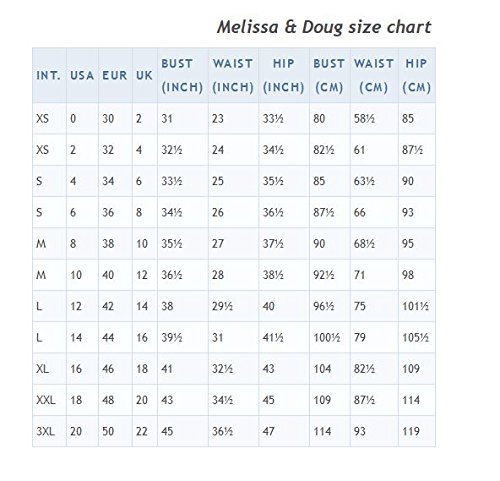Select the XXL size cell

tap(49, 400)
